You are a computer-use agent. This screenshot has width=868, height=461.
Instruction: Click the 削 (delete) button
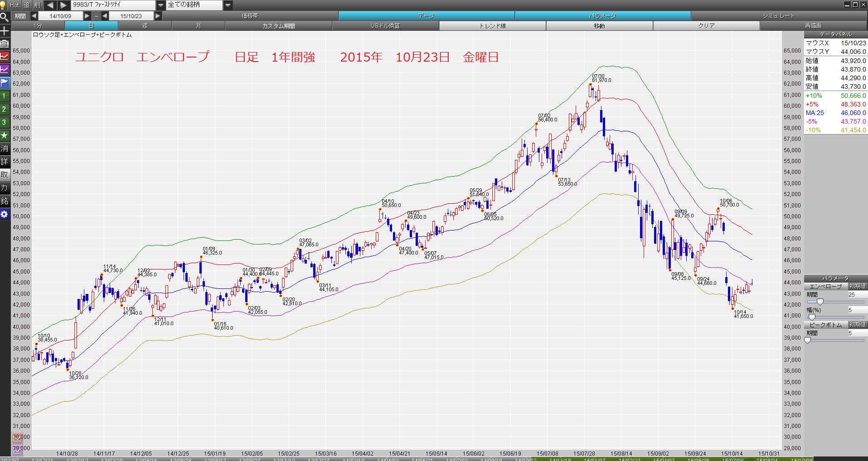[38, 5]
